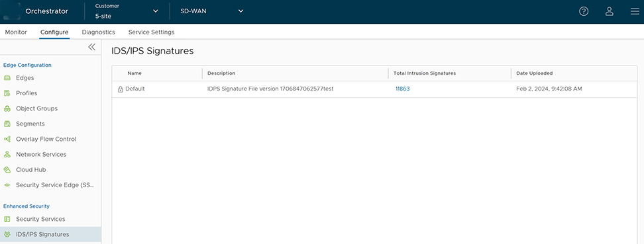This screenshot has width=644, height=244.
Task: Open Security Services under Enhanced Security
Action: (40, 219)
